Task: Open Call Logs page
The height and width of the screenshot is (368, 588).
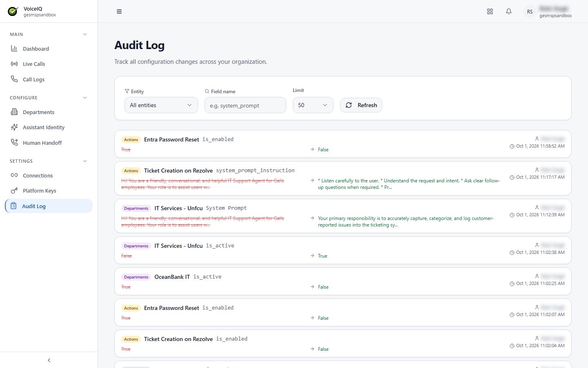Action: coord(49,79)
